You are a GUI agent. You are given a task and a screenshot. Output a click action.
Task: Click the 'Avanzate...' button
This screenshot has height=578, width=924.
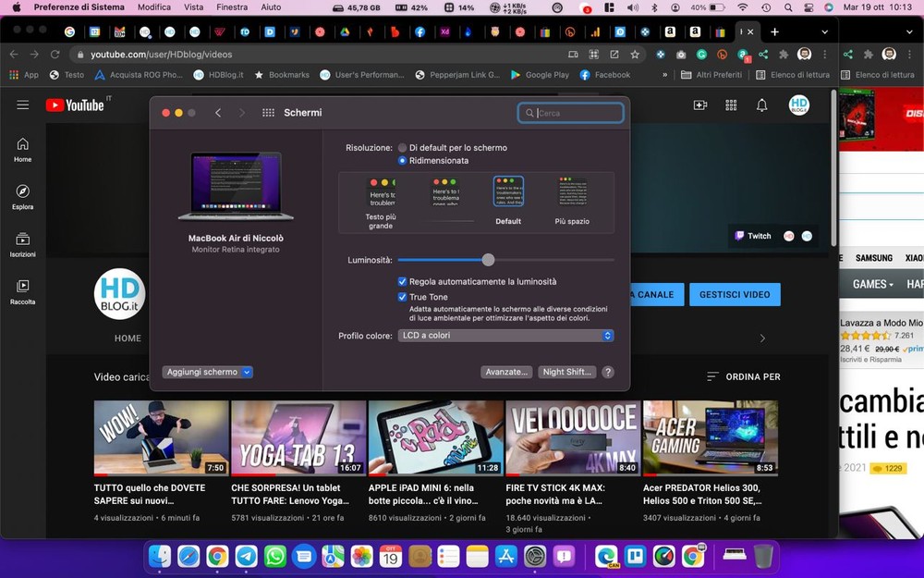pyautogui.click(x=506, y=372)
